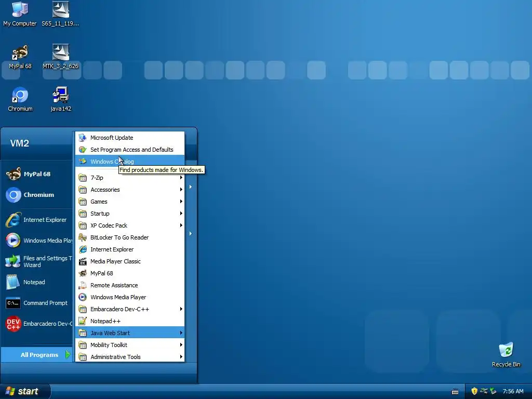532x399 pixels.
Task: Launch MyPal 68 from All Programs list
Action: [x=129, y=273]
